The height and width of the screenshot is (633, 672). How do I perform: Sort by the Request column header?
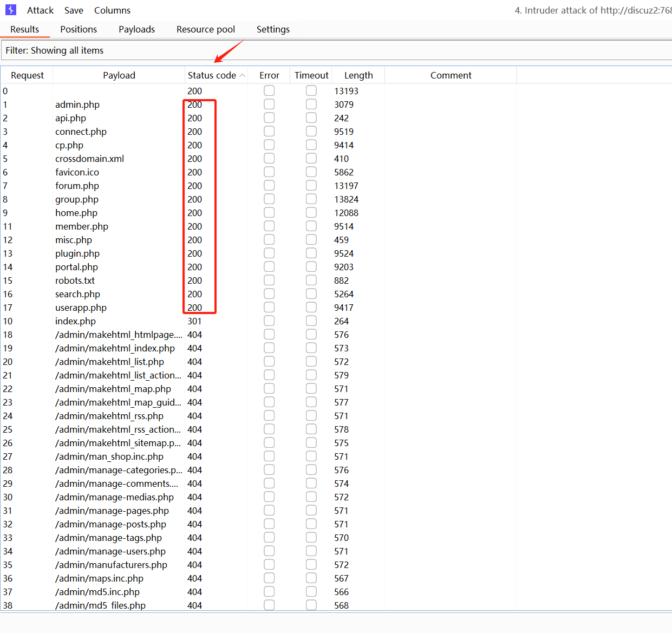pyautogui.click(x=27, y=75)
